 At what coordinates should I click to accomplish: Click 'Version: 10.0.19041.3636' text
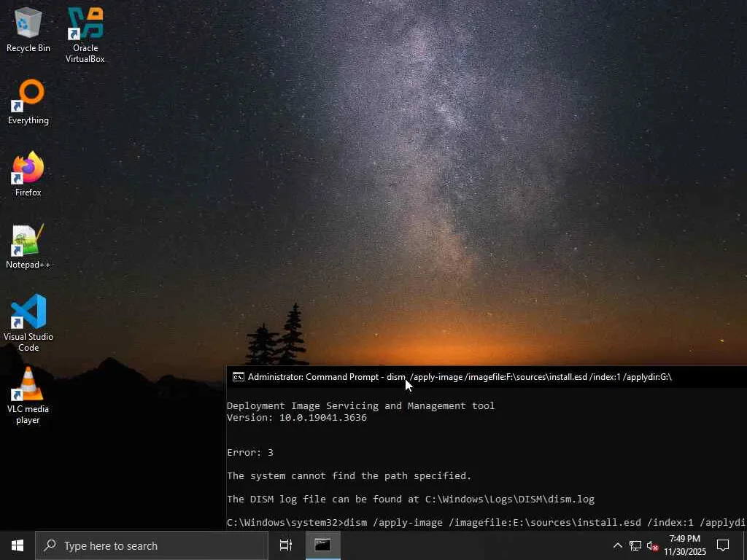[x=297, y=418]
